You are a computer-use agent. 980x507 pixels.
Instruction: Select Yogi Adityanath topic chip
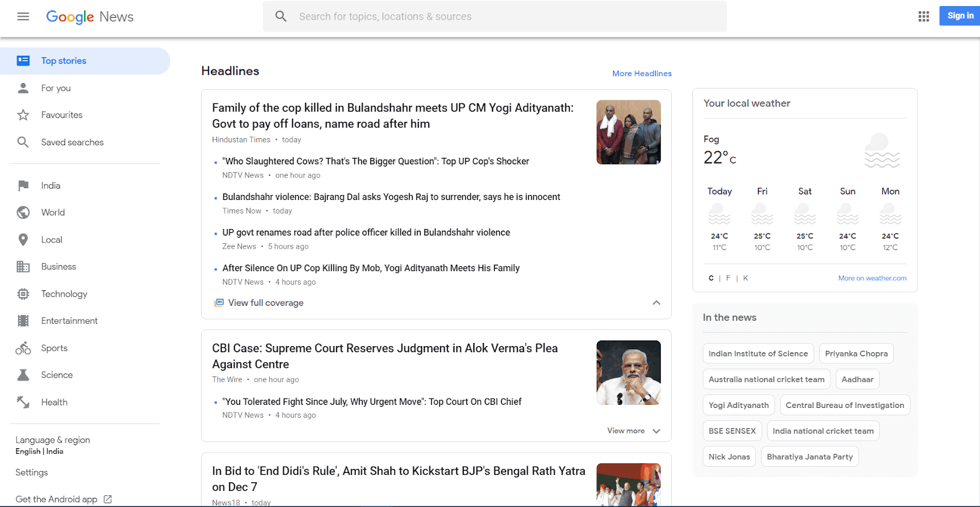pos(739,405)
